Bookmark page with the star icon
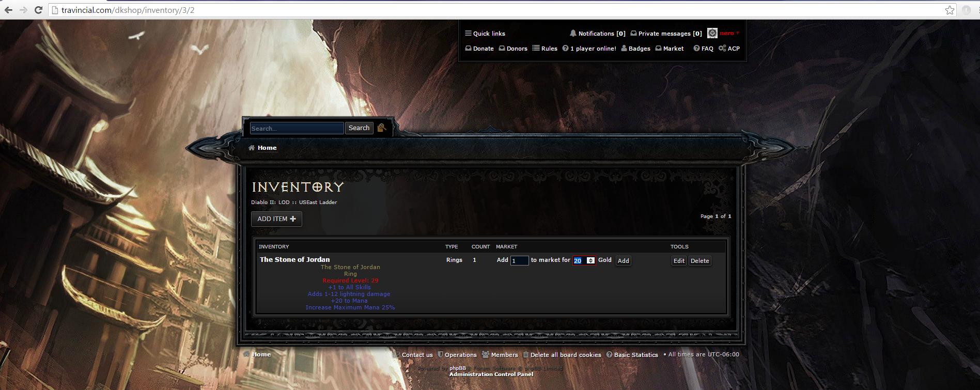 950,10
